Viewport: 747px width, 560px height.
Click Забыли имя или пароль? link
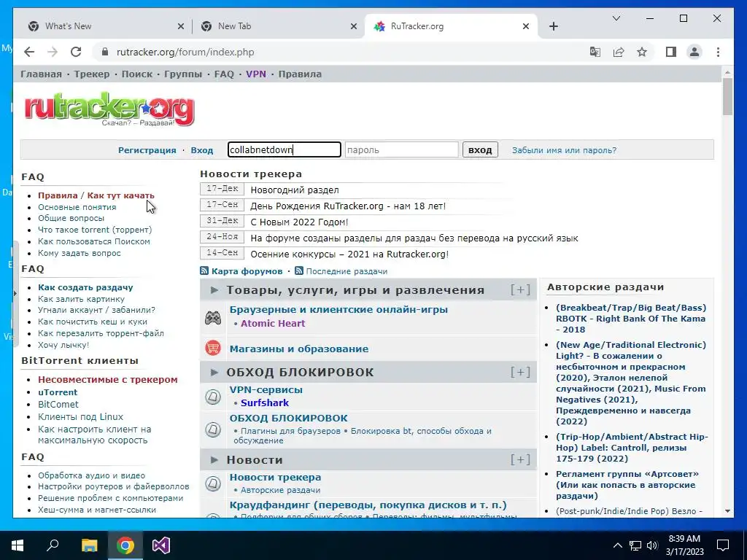click(x=564, y=150)
